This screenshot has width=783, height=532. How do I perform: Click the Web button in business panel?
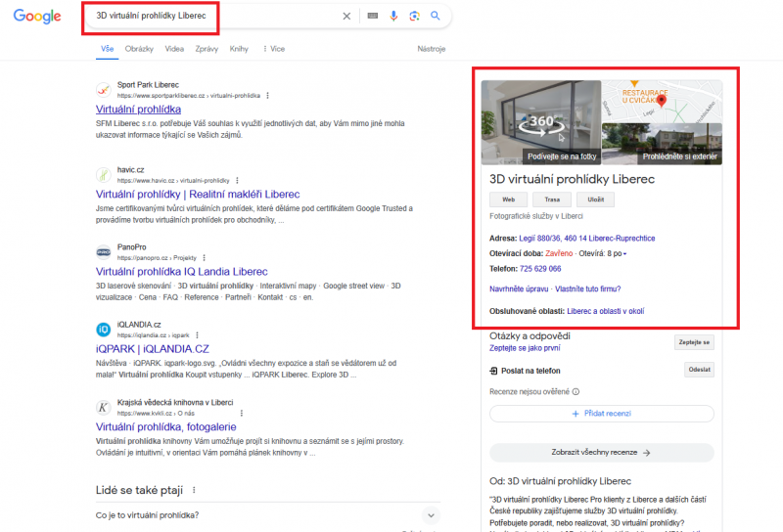[508, 199]
